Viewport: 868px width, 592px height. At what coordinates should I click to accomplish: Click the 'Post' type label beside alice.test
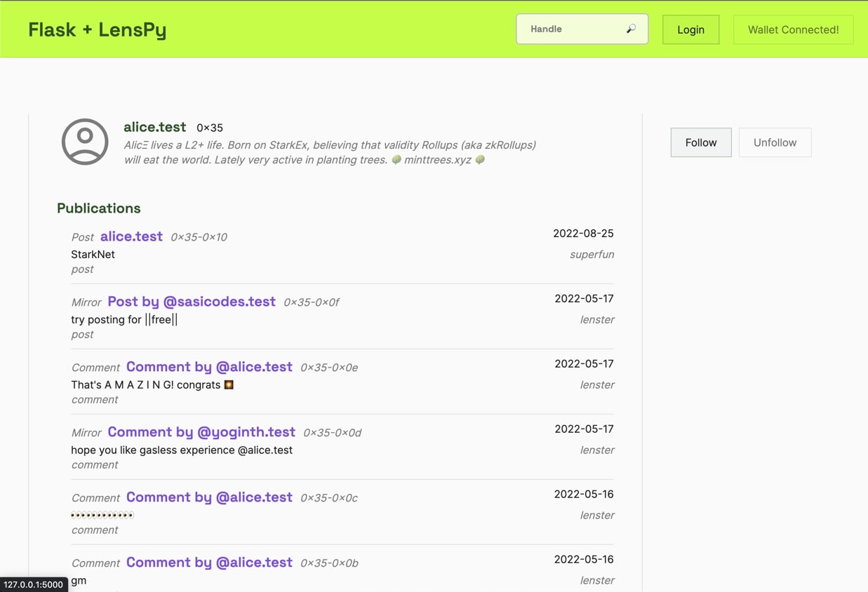[82, 237]
